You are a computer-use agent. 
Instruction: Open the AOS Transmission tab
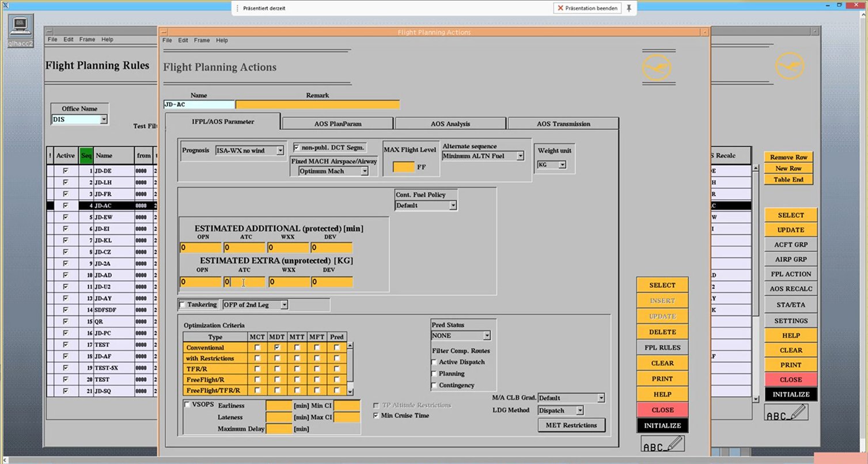pyautogui.click(x=563, y=124)
